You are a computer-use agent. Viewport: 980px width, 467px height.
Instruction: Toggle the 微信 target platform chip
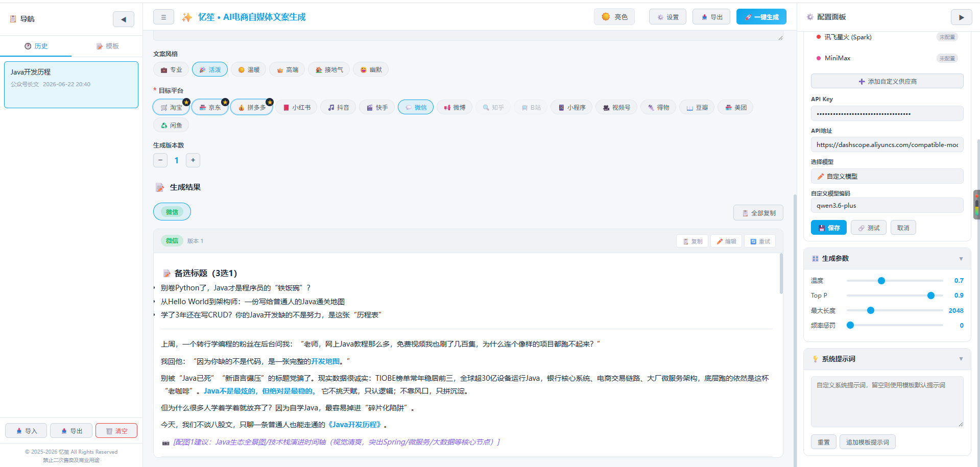tap(416, 107)
